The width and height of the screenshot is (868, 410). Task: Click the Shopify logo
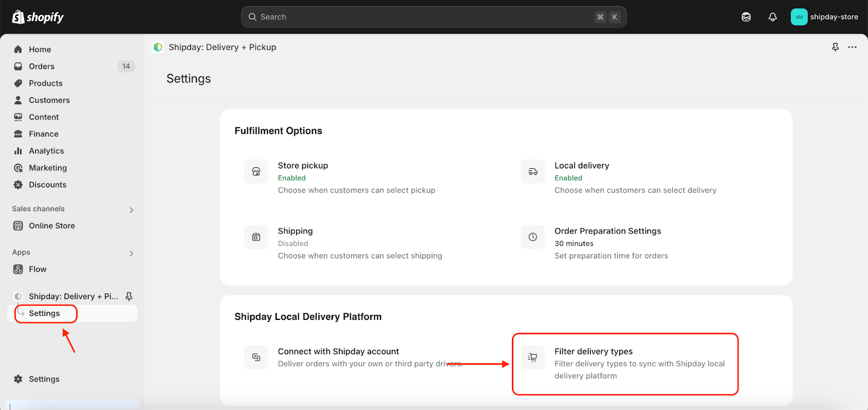38,17
